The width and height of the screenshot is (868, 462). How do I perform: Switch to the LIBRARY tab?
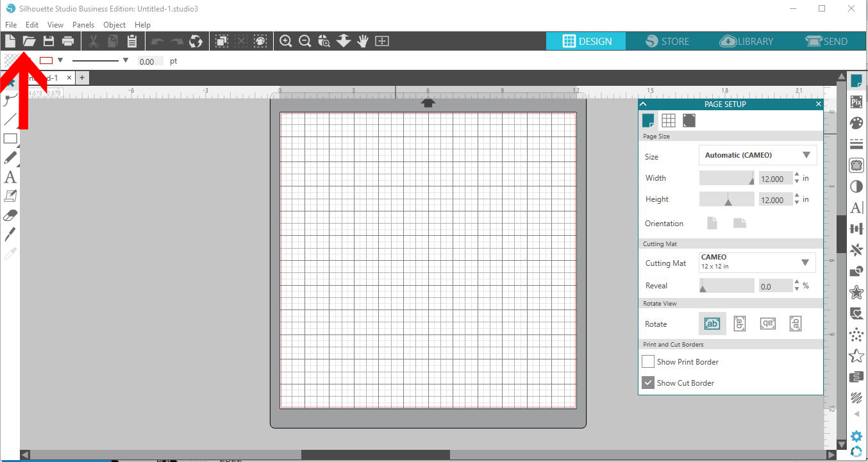[746, 41]
